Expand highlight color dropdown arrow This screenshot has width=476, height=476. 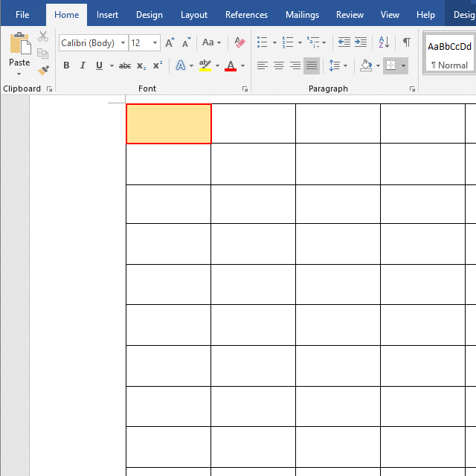(217, 66)
